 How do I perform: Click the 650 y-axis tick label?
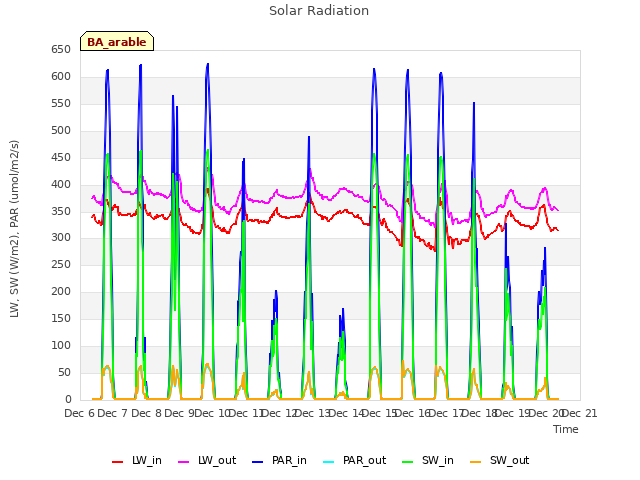point(61,50)
